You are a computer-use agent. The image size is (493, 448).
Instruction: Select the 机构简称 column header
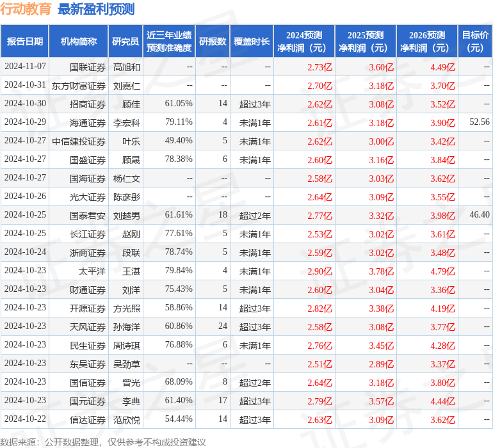pos(79,41)
